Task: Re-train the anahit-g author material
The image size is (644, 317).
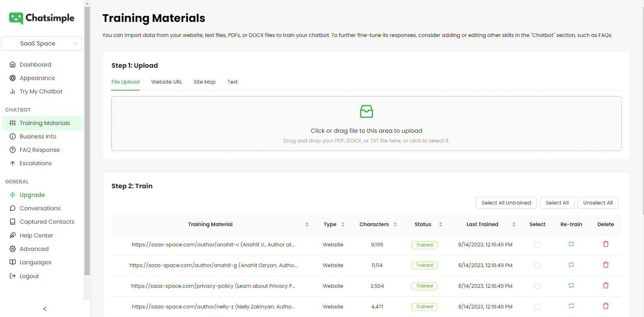Action: click(571, 265)
